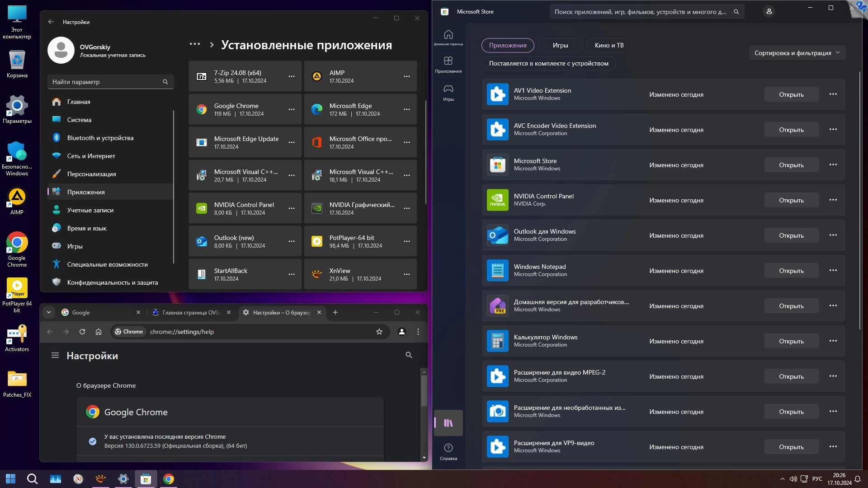The width and height of the screenshot is (868, 488).
Task: Toggle the Кино и ТВ filter chip
Action: (609, 45)
